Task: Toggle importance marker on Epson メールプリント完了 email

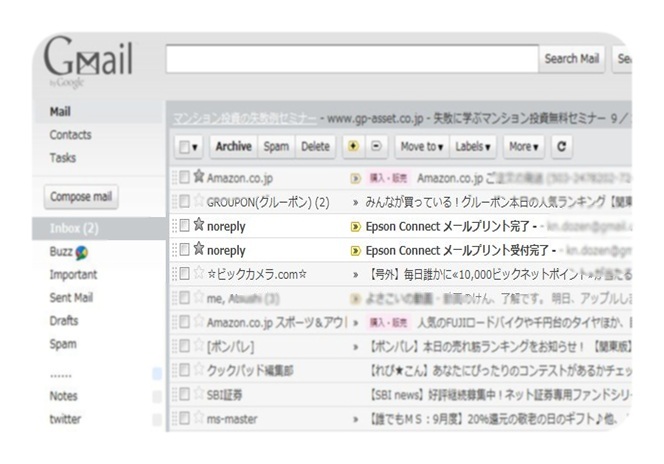Action: click(x=355, y=227)
